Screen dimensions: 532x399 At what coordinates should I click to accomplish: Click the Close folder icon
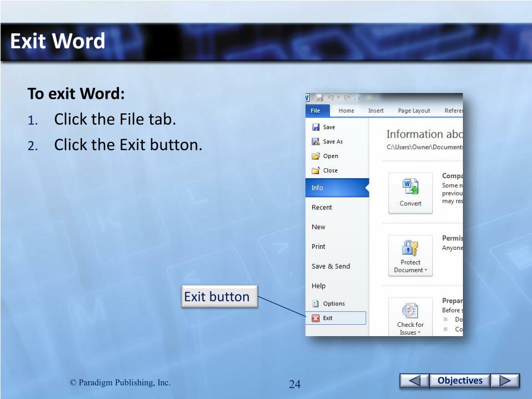pos(315,170)
